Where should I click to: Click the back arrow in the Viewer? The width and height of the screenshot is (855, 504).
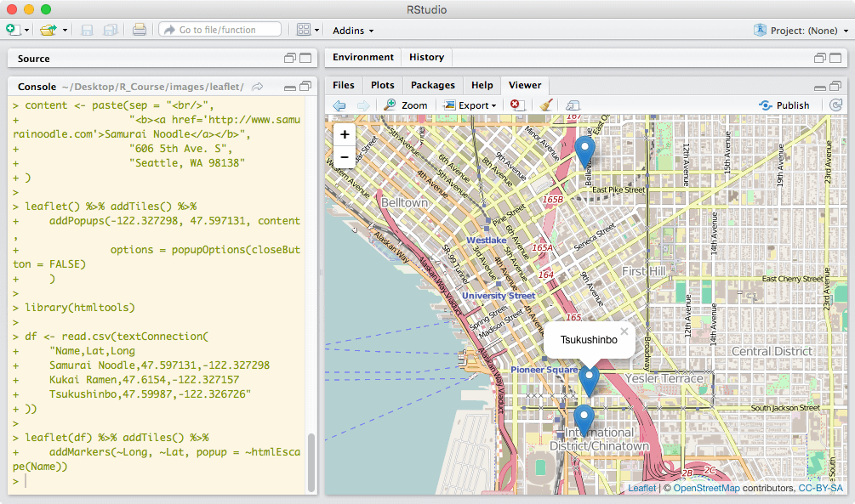[x=339, y=105]
